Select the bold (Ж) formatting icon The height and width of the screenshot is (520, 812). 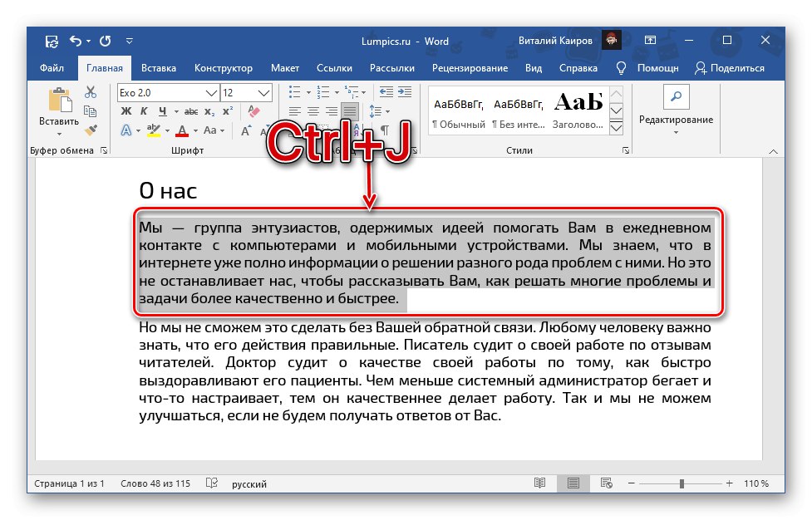tap(126, 110)
